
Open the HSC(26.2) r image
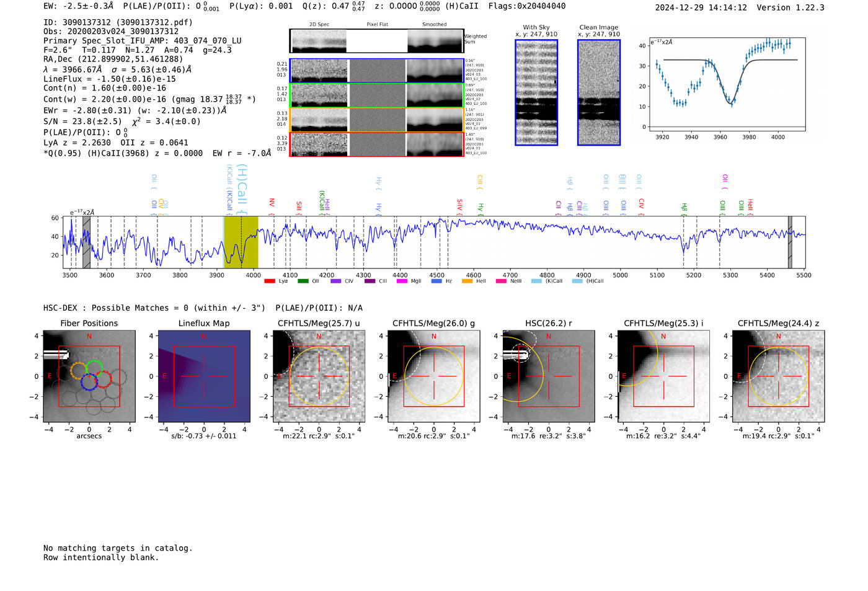[548, 376]
